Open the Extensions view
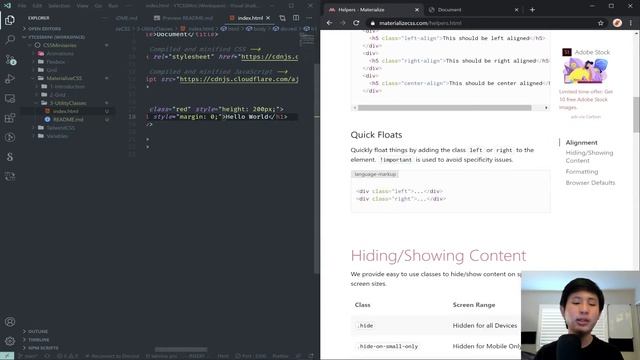This screenshot has width=640, height=360. pyautogui.click(x=10, y=118)
